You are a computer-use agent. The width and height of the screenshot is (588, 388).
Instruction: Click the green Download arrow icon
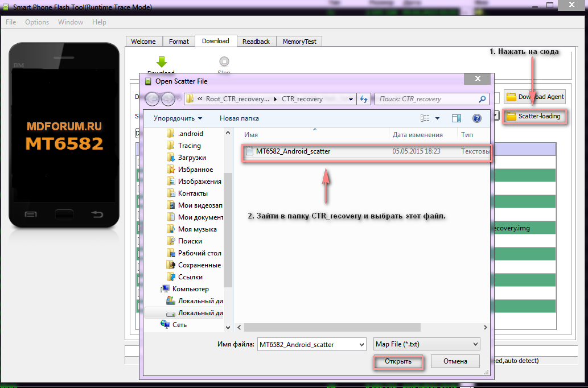[x=161, y=62]
